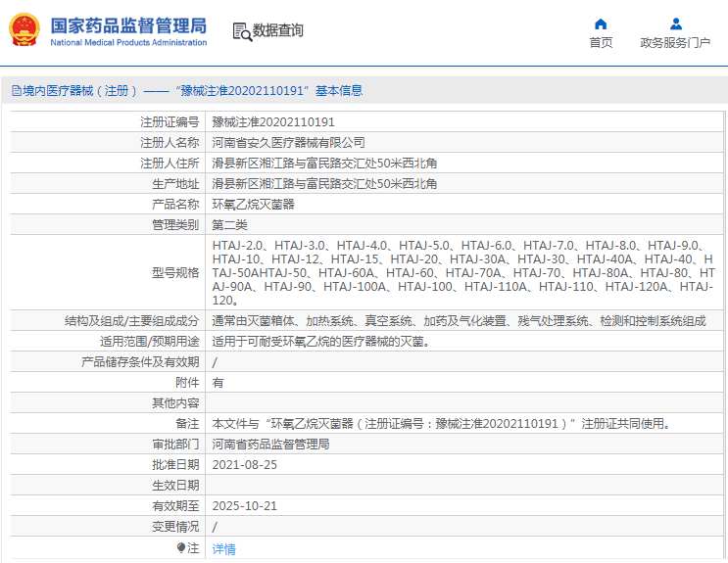Image resolution: width=728 pixels, height=563 pixels.
Task: Click the 产品名称 row label
Action: [x=175, y=205]
